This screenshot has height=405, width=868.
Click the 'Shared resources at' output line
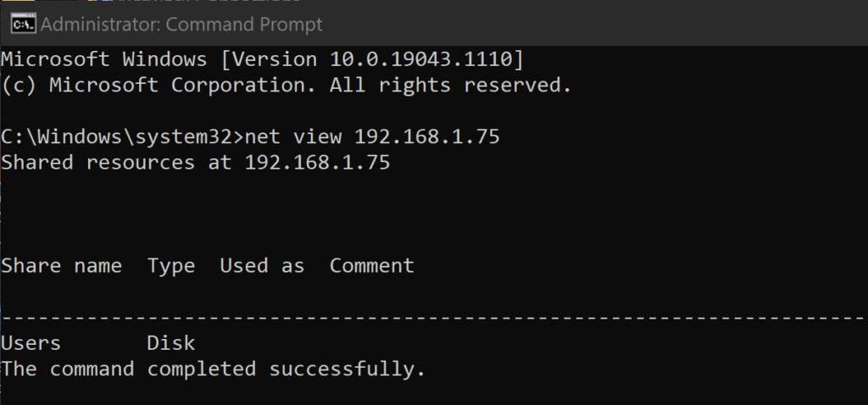click(x=115, y=162)
